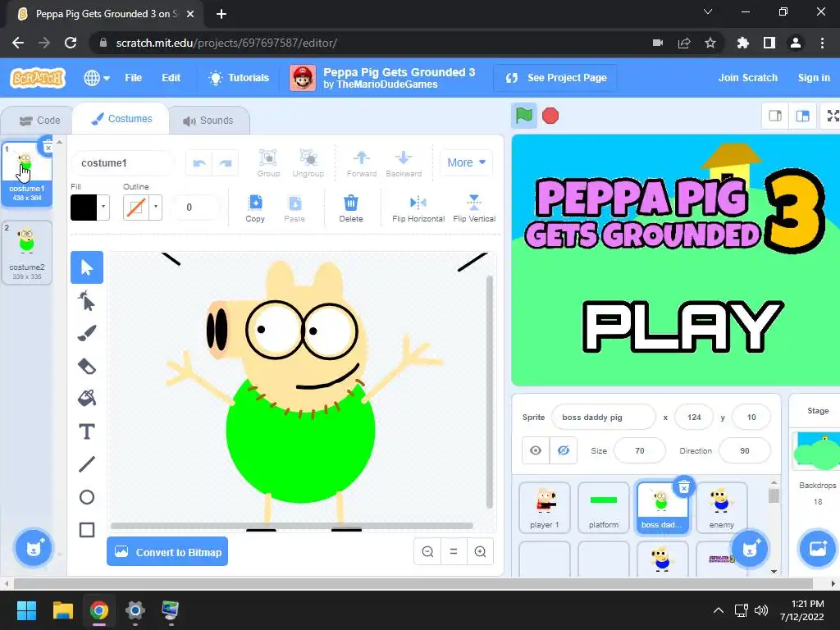Viewport: 840px width, 630px height.
Task: Reset paint canvas zoom
Action: [x=454, y=552]
